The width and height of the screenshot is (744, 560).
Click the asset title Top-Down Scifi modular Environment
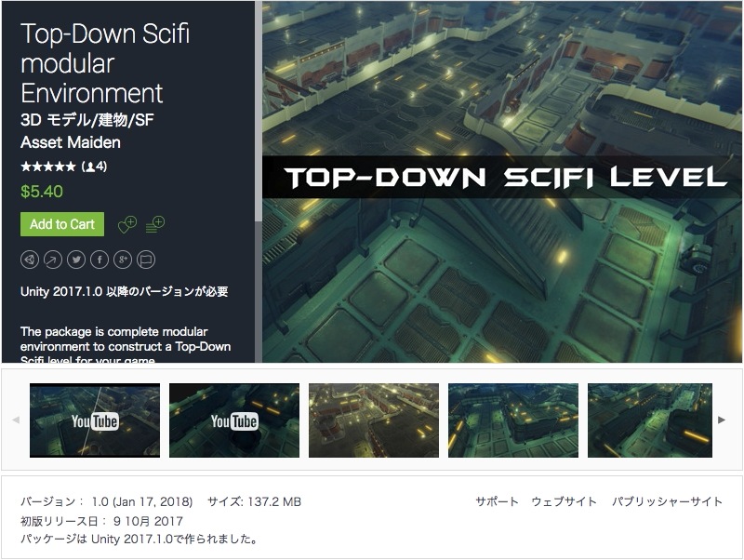click(105, 63)
